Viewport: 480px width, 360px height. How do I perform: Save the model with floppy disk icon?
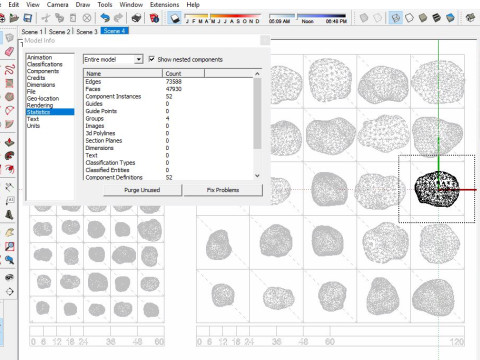click(x=28, y=18)
